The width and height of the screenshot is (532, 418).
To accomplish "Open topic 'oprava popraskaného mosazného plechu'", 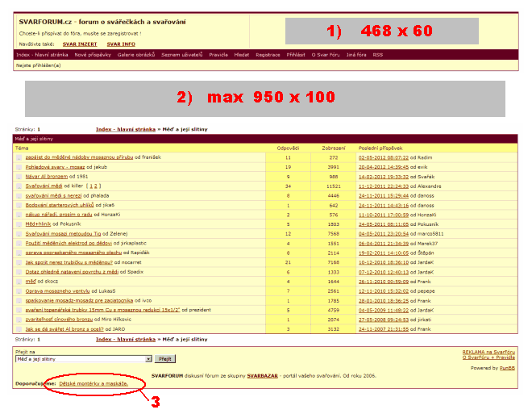I will [73, 253].
